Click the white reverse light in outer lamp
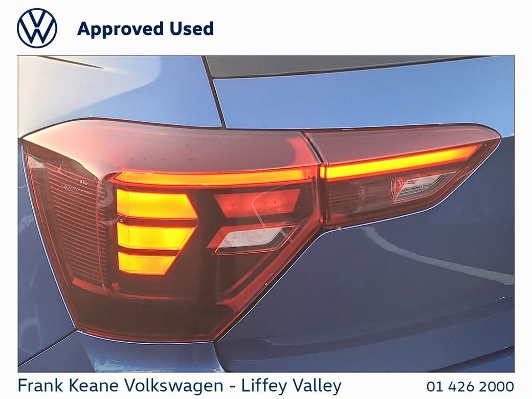This screenshot has height=399, width=532. click(x=251, y=239)
